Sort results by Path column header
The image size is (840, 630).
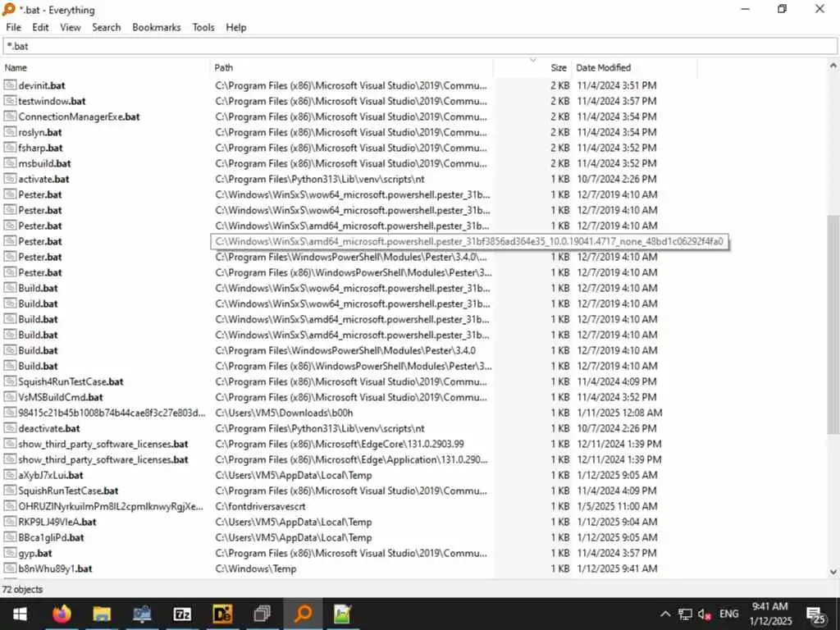point(351,67)
